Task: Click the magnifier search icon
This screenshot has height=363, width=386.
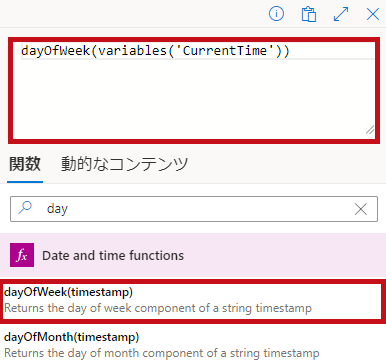Action: pyautogui.click(x=25, y=208)
